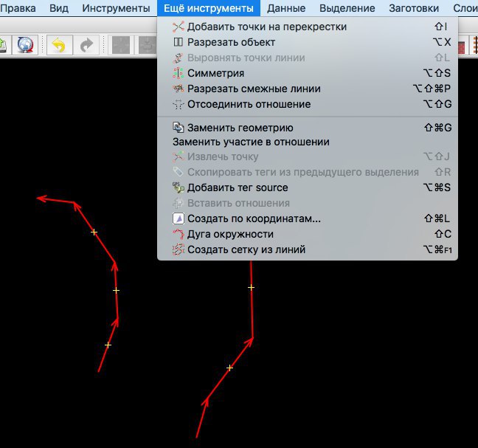Open the Слои menu
This screenshot has width=478, height=448.
pyautogui.click(x=465, y=8)
